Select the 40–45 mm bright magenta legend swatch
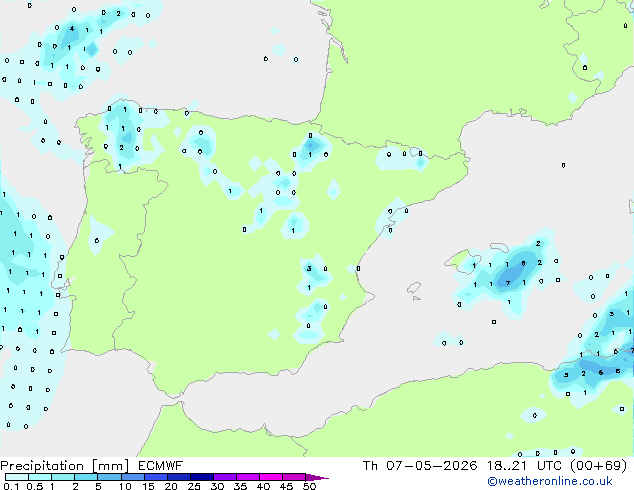The height and width of the screenshot is (490, 634). 271,477
